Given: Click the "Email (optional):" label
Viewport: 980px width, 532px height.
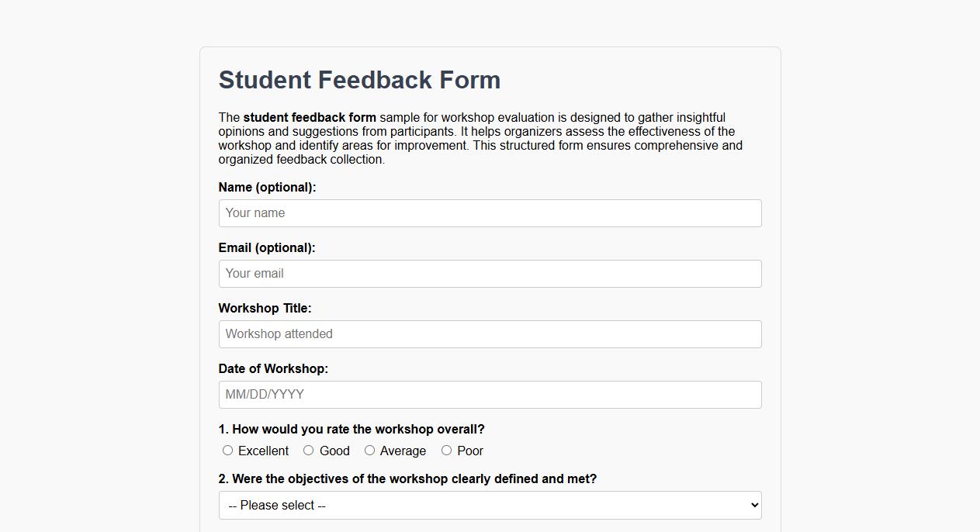Looking at the screenshot, I should [266, 247].
